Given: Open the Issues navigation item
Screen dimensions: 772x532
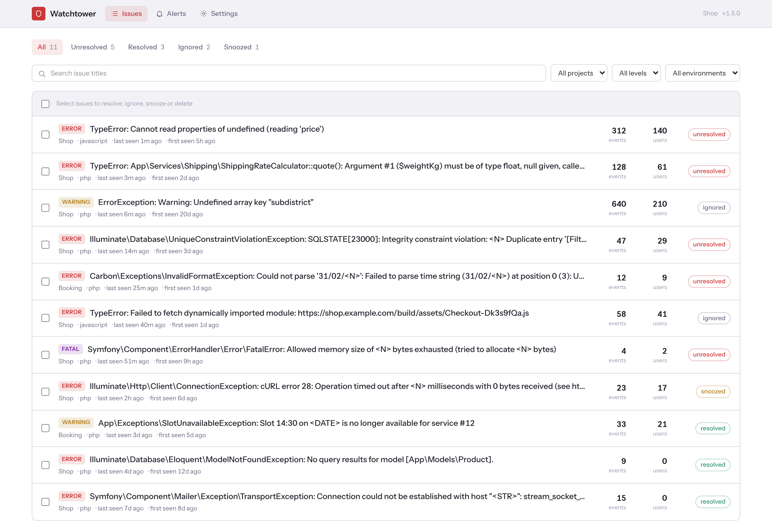Looking at the screenshot, I should (x=126, y=14).
